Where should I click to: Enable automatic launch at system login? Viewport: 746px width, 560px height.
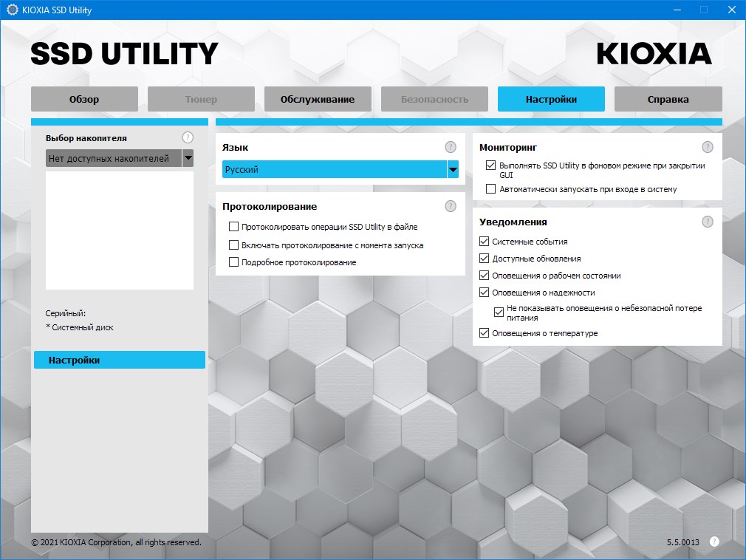pos(491,189)
